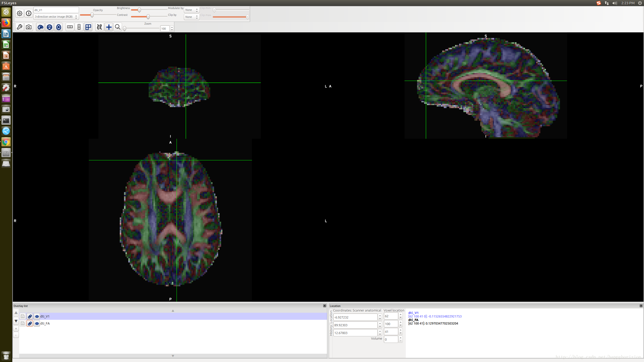The width and height of the screenshot is (644, 362).
Task: Open view settings wrench icon
Action: click(x=20, y=27)
